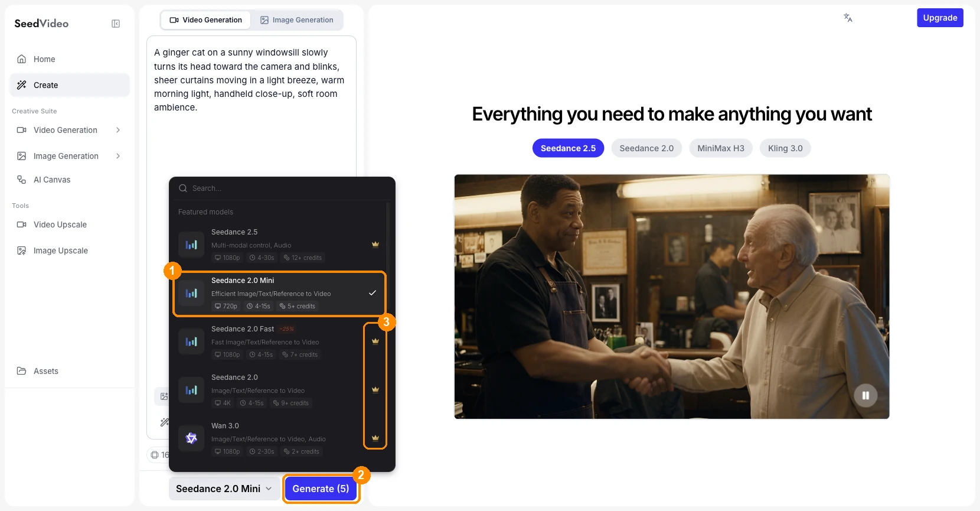Pause the preview video
Image resolution: width=980 pixels, height=511 pixels.
865,395
